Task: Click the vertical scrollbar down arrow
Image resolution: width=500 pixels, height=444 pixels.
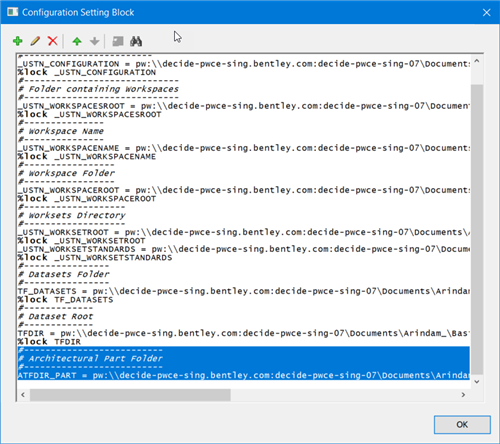Action: click(477, 382)
